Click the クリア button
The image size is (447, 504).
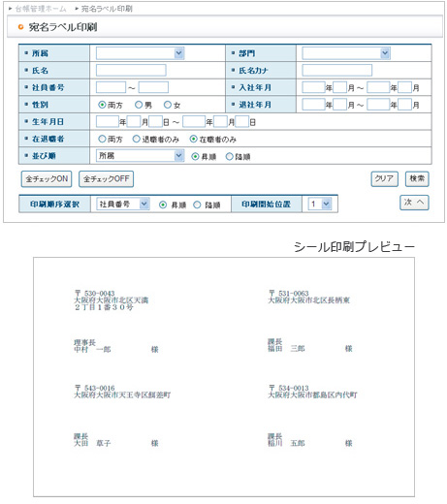click(x=384, y=178)
